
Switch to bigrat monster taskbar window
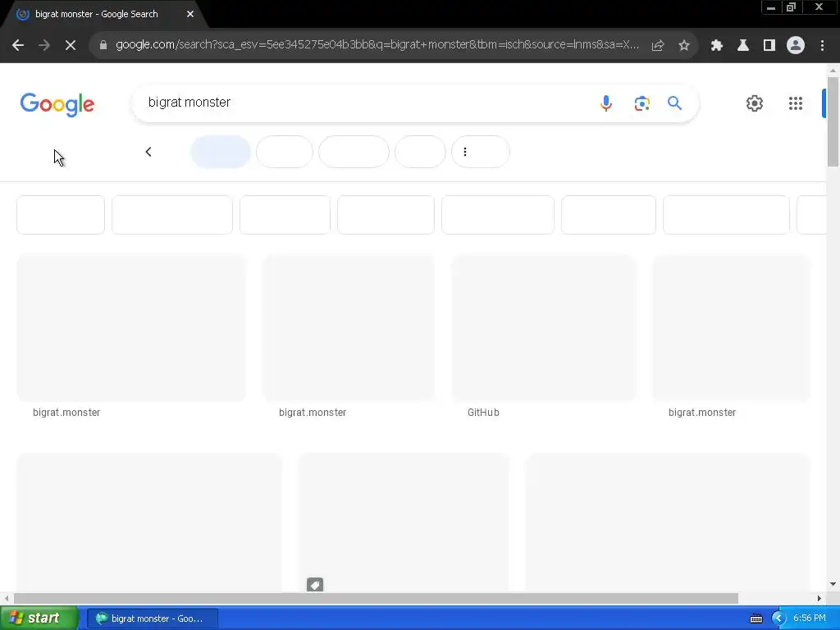pos(152,619)
